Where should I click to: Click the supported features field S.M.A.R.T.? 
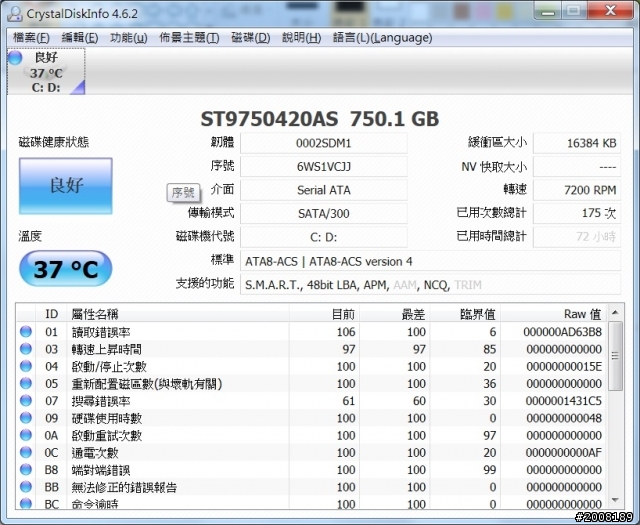point(431,285)
